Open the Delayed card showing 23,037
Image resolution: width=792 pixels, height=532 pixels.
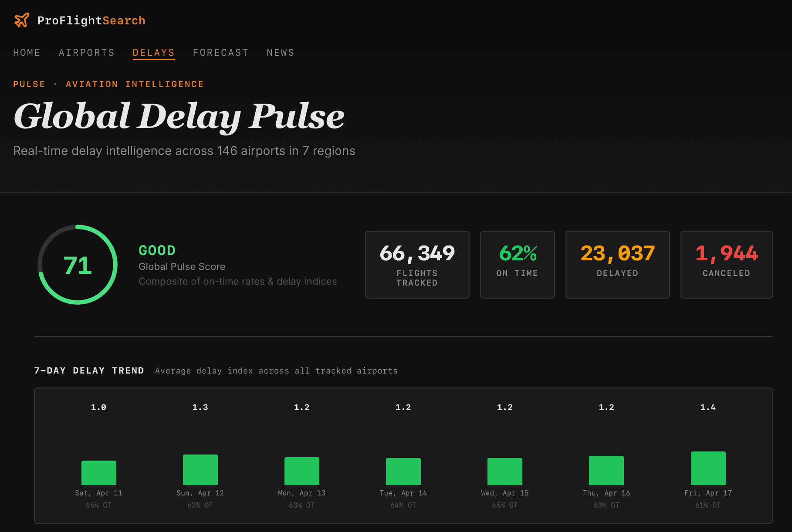[x=618, y=265]
